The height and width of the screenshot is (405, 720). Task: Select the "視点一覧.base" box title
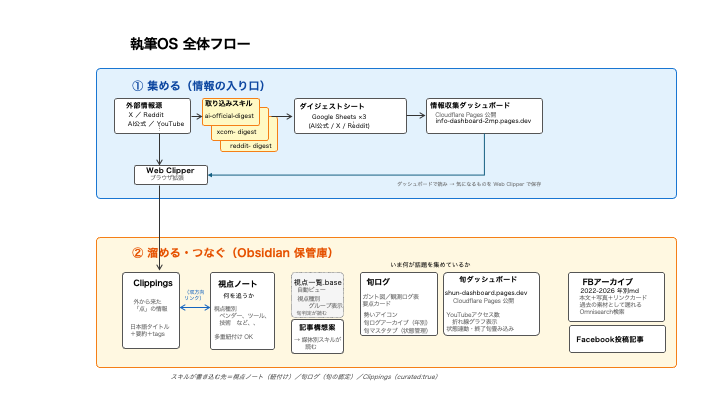(318, 282)
